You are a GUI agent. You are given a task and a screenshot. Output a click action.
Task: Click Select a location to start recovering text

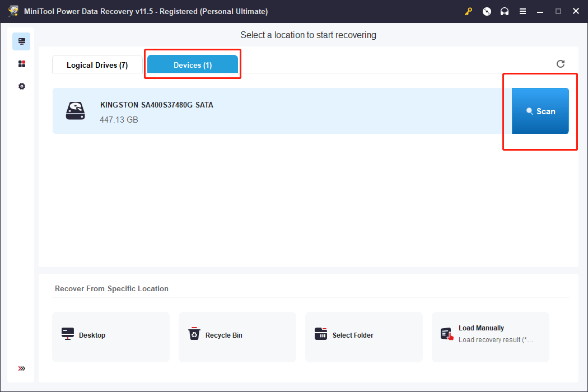coord(308,35)
